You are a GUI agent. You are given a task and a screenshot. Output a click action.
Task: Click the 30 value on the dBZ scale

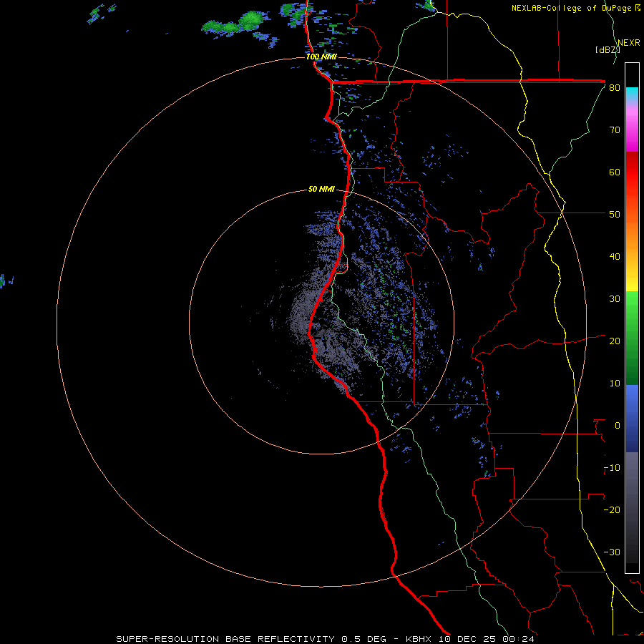pyautogui.click(x=615, y=299)
